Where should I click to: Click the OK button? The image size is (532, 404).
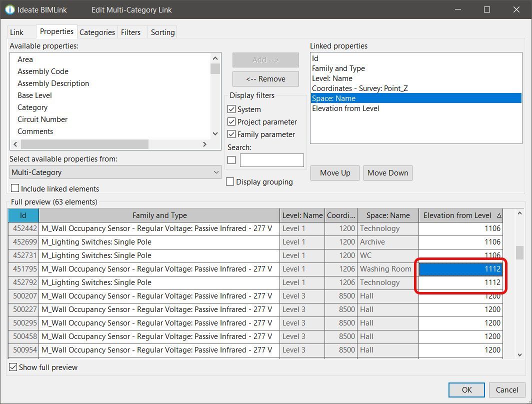[x=466, y=390]
